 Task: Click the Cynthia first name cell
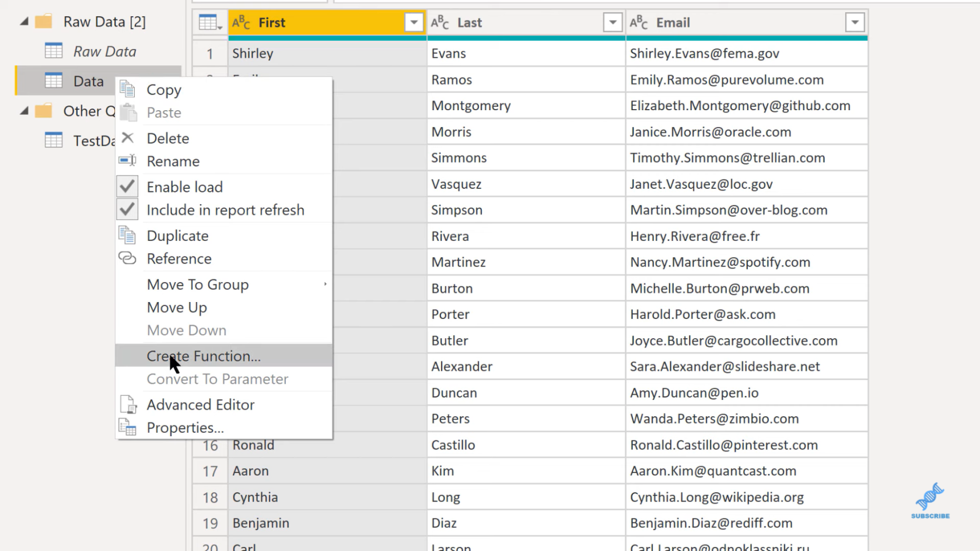click(x=327, y=497)
